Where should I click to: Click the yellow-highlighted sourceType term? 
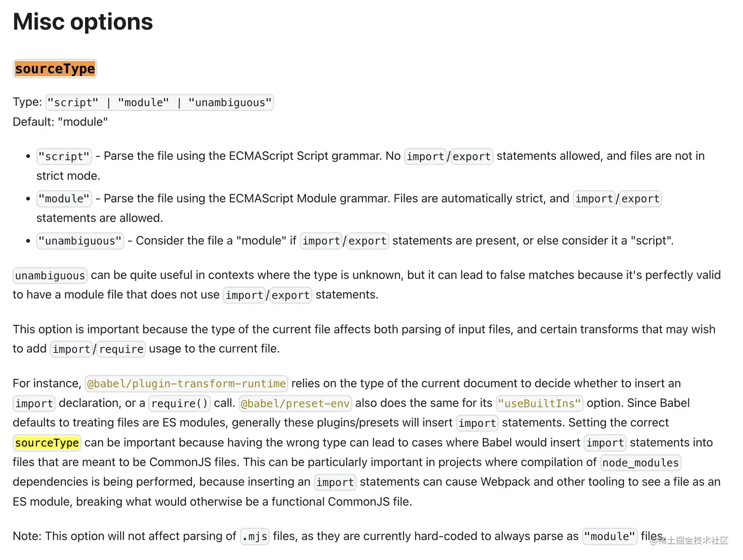(47, 443)
